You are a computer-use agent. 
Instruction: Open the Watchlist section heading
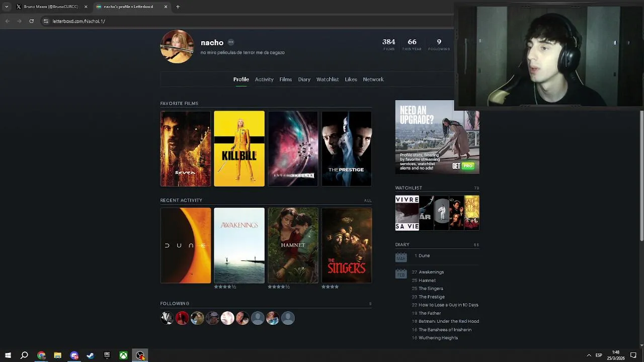409,188
